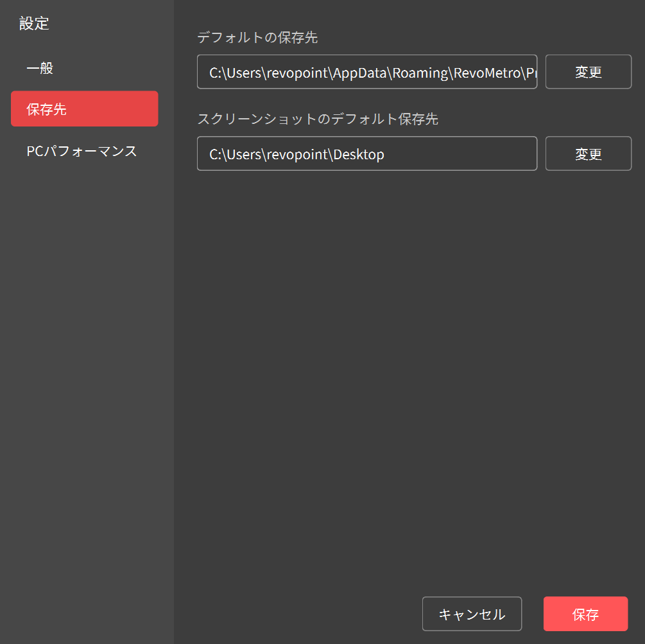View general options in the sidebar
The width and height of the screenshot is (645, 644).
[40, 67]
